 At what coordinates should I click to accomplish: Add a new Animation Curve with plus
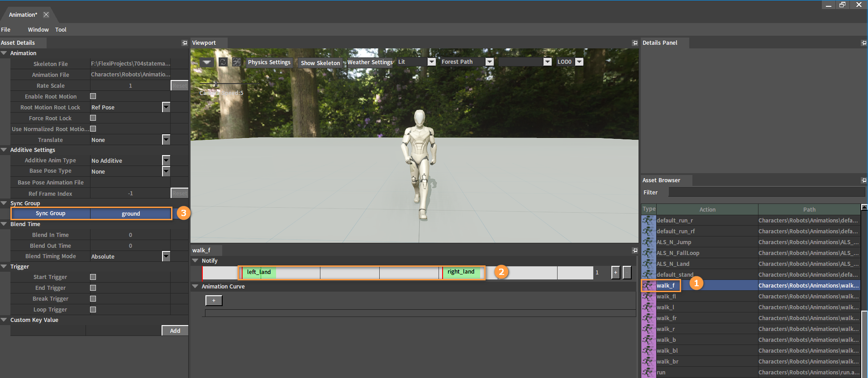pyautogui.click(x=214, y=301)
